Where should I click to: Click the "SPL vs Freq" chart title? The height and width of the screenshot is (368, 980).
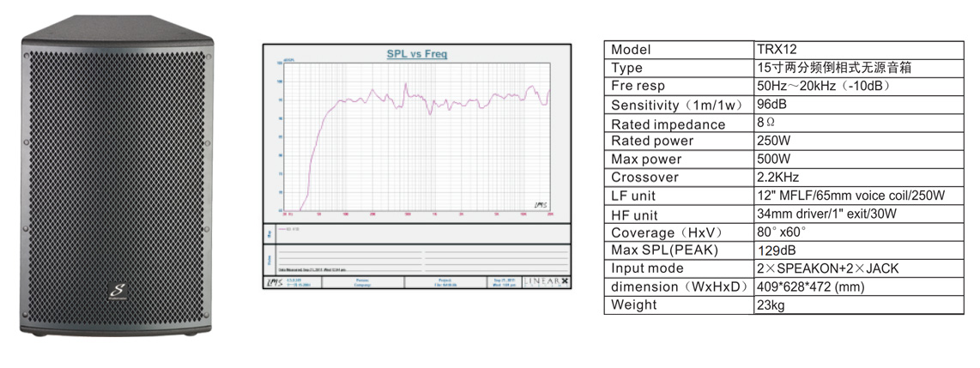click(x=416, y=54)
